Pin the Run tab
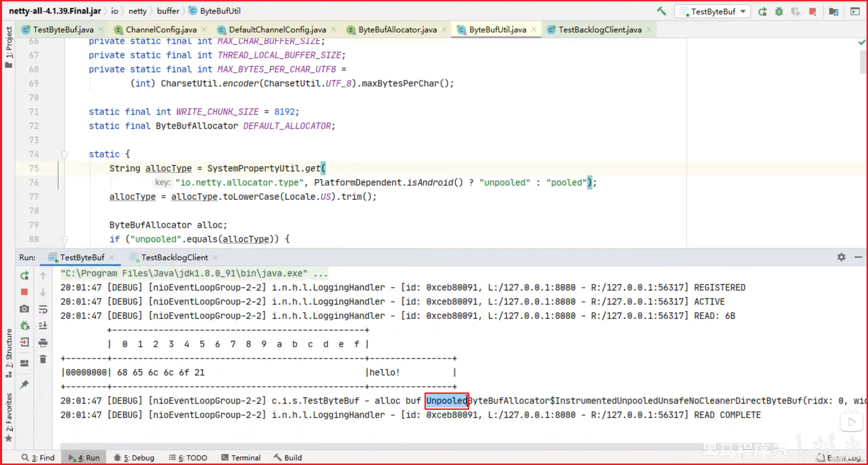868x465 pixels. click(24, 384)
